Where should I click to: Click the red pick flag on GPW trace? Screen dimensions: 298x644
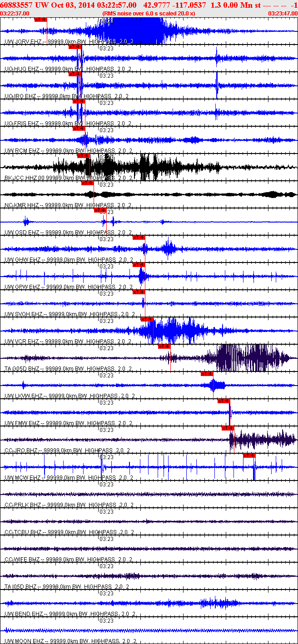point(139,264)
